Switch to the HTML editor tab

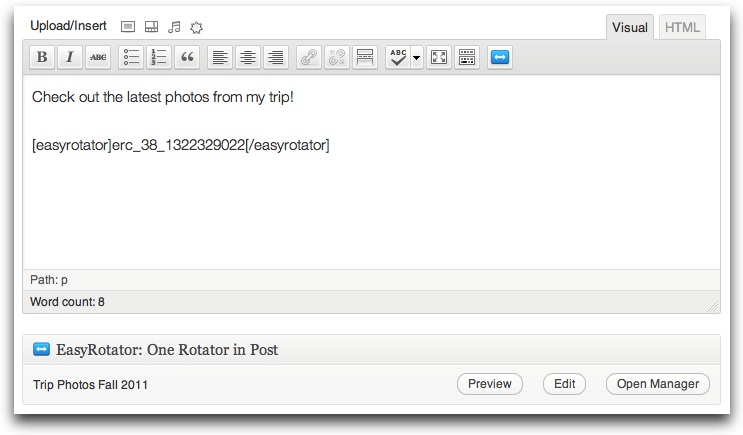click(682, 28)
